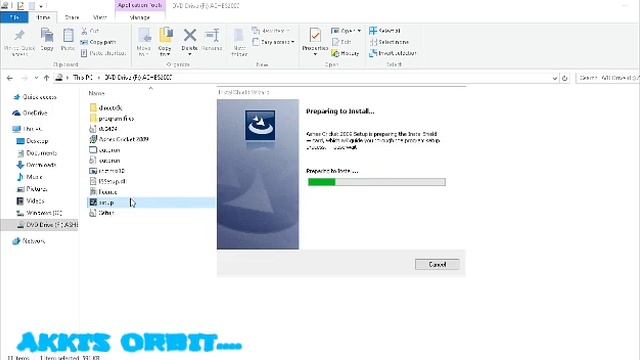Click Select all in the ribbon
This screenshot has height=360, width=640.
pyautogui.click(x=384, y=31)
